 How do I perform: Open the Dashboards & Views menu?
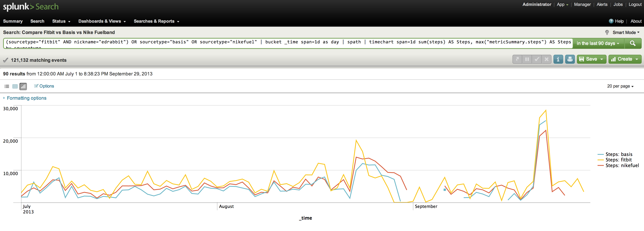tap(102, 21)
